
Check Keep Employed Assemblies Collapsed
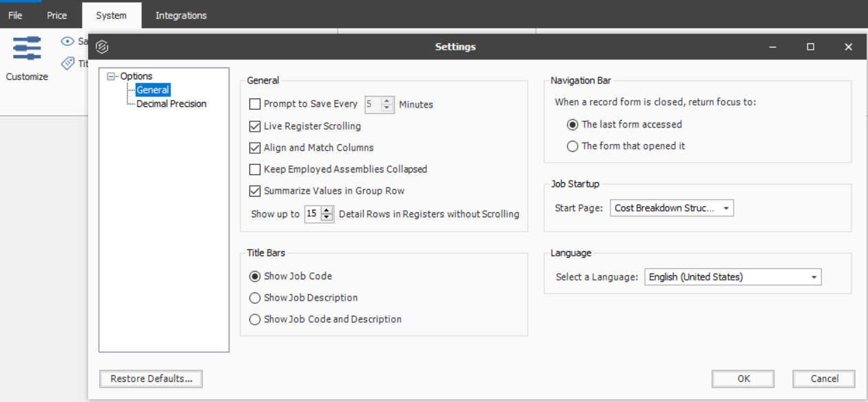[x=255, y=169]
